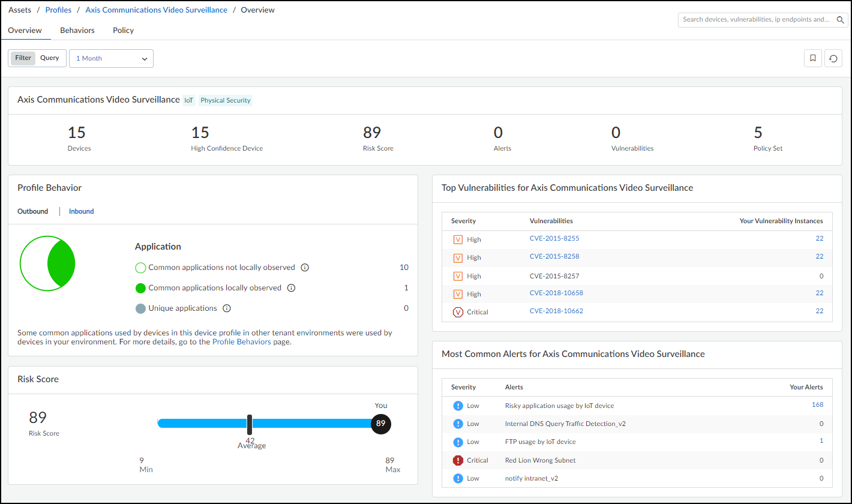Click Your Alerts column header
Screen dimensions: 852x504
(806, 387)
